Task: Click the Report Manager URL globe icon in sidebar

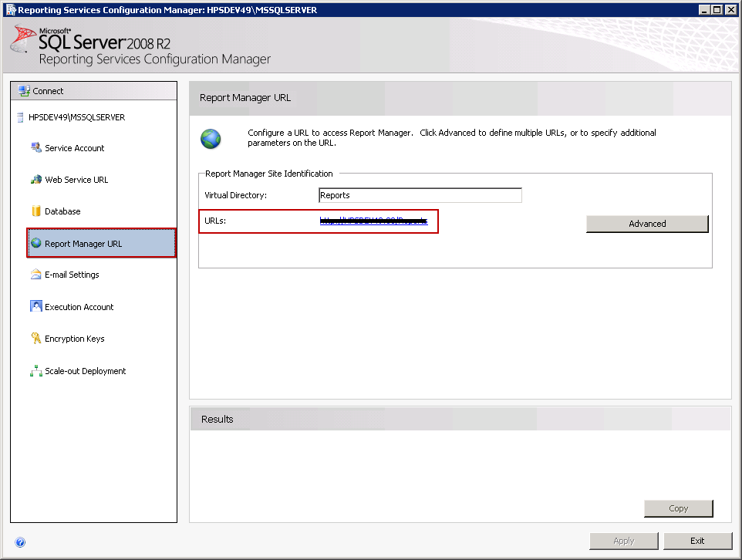Action: [x=36, y=243]
